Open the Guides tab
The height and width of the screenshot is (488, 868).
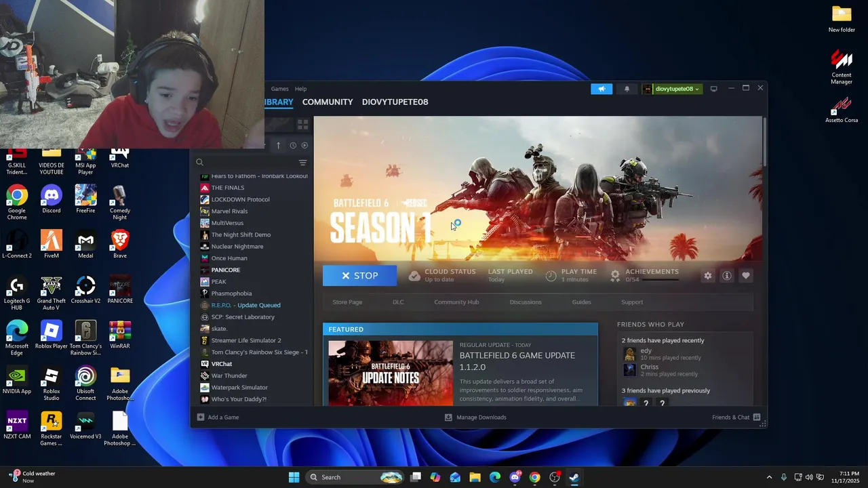pos(582,302)
